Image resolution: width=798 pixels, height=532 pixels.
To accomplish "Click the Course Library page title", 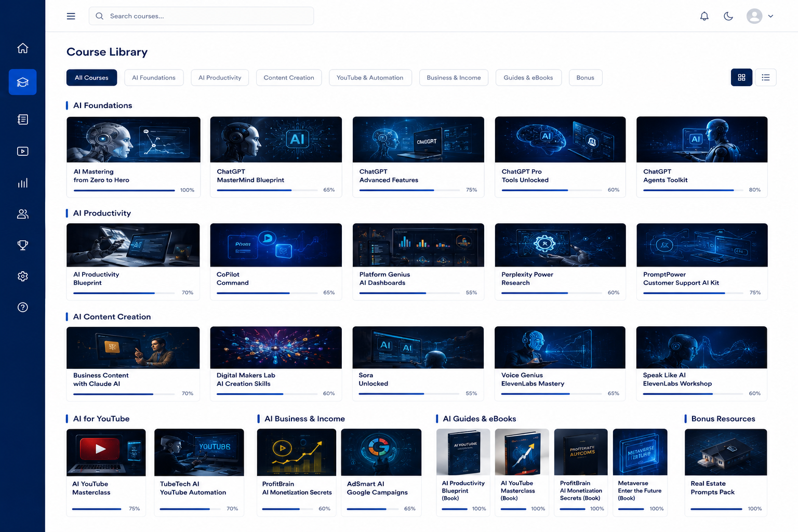I will click(x=107, y=52).
